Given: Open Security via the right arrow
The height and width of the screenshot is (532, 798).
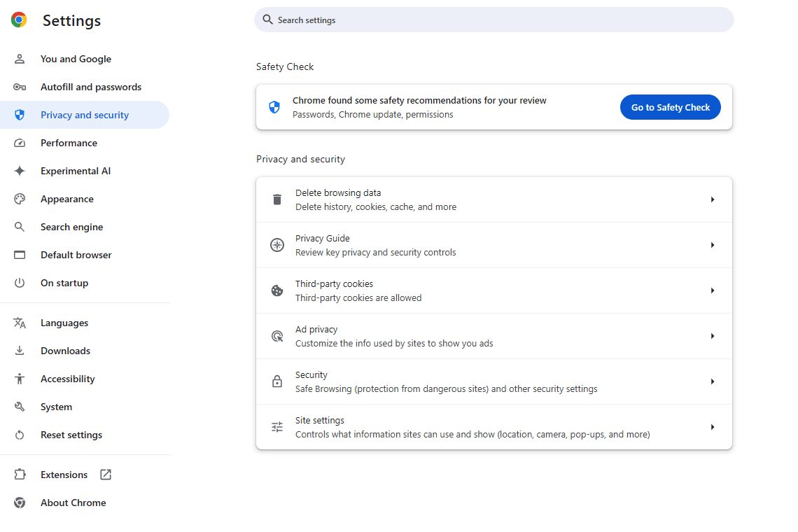Looking at the screenshot, I should click(713, 381).
